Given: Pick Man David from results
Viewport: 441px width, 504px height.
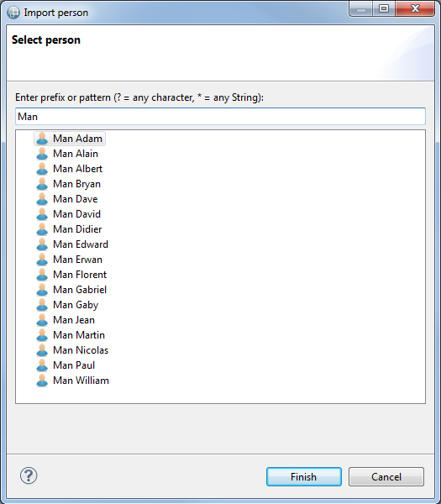Looking at the screenshot, I should [76, 214].
